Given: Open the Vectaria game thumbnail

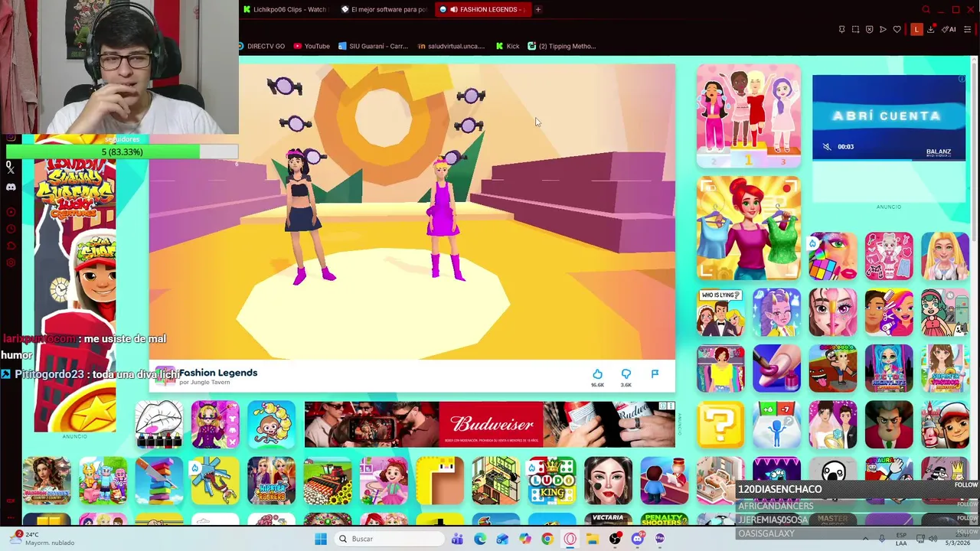Looking at the screenshot, I should pyautogui.click(x=608, y=520).
